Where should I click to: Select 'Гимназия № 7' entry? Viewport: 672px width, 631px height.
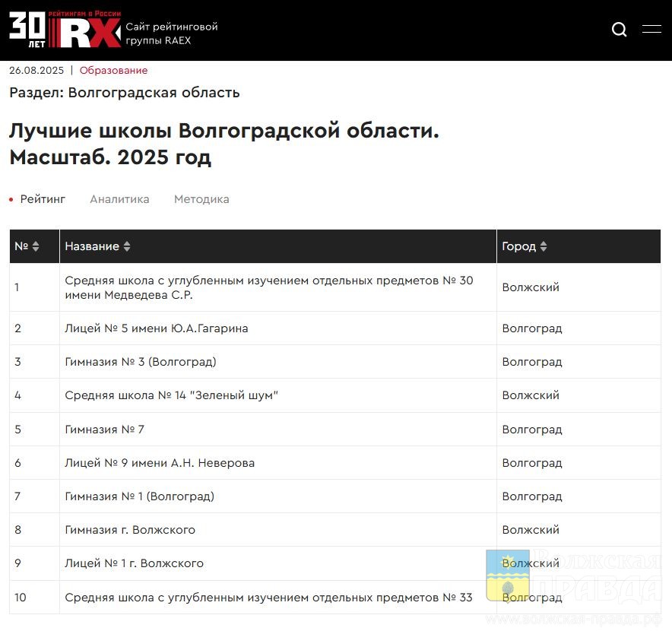coord(105,430)
